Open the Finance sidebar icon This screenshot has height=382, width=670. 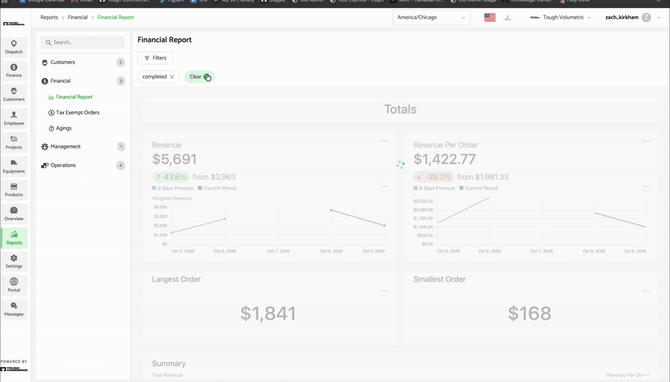pyautogui.click(x=14, y=71)
